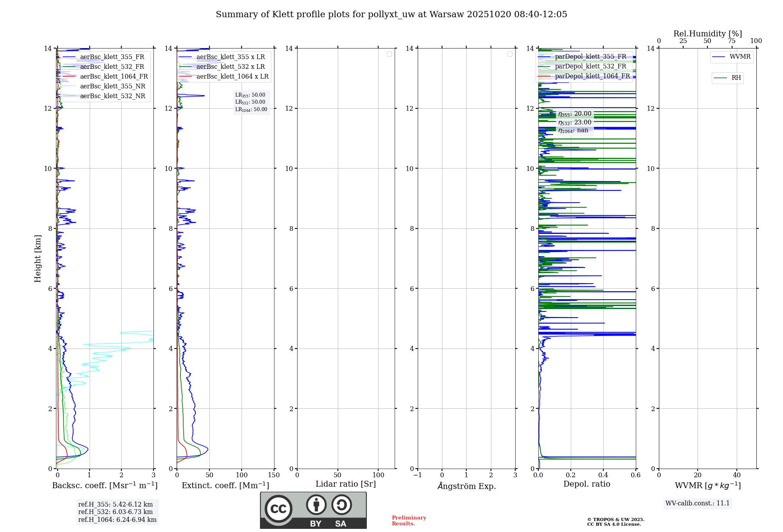Click the aerBsc_klett_532 x LR legend entry

(x=230, y=67)
